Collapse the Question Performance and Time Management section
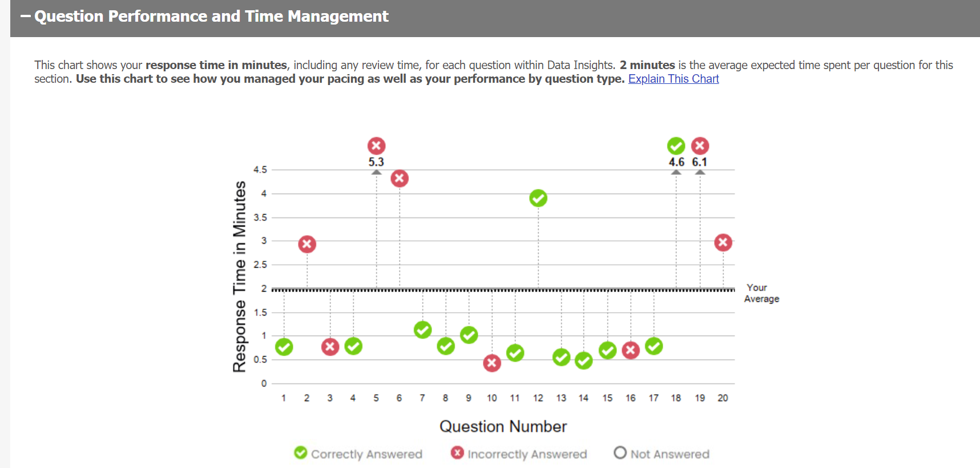This screenshot has height=468, width=980. 26,17
